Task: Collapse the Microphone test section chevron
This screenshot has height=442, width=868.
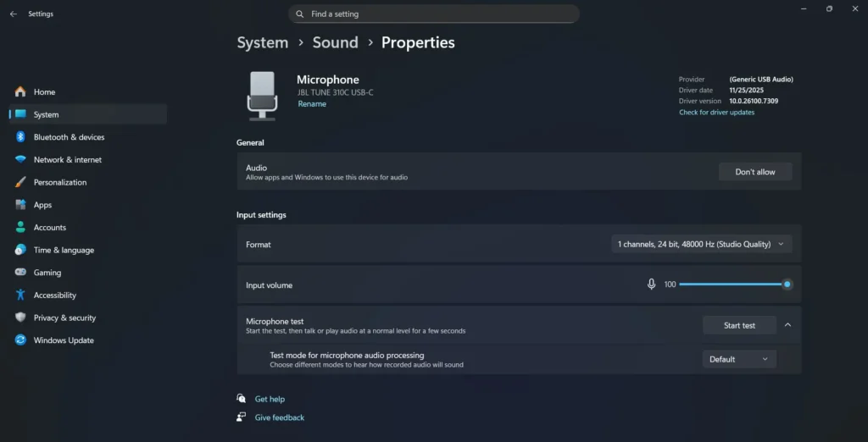Action: tap(787, 324)
